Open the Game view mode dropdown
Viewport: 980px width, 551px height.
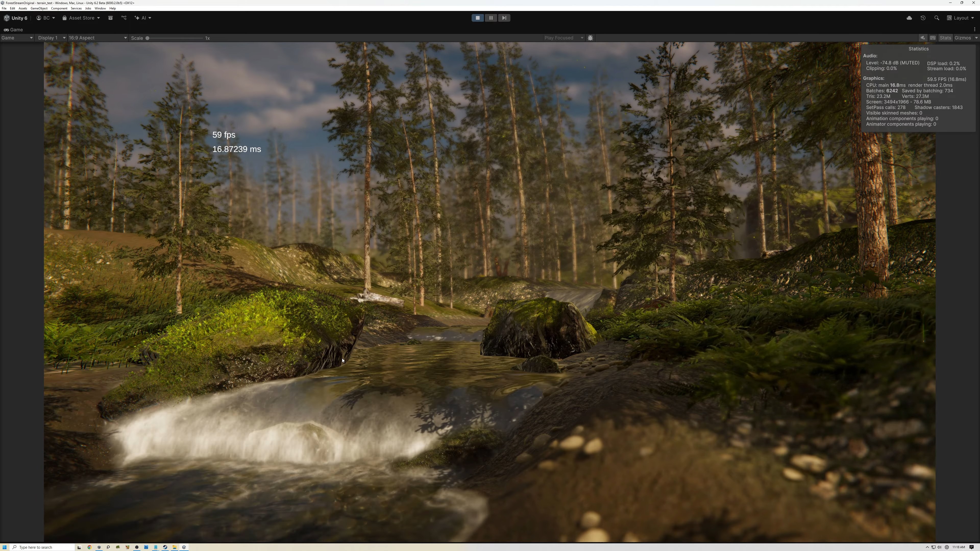17,38
